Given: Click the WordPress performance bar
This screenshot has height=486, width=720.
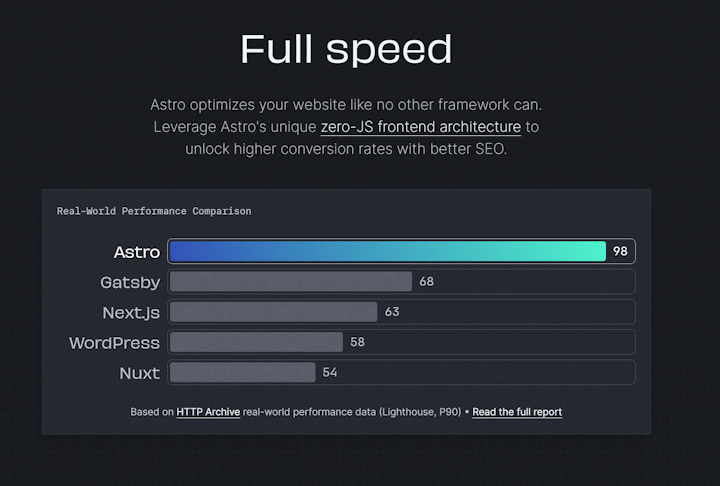Looking at the screenshot, I should 256,342.
